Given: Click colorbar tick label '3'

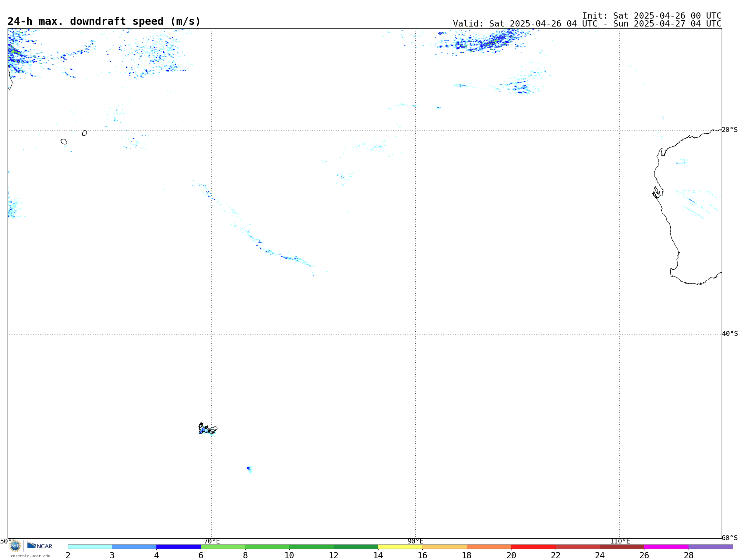Looking at the screenshot, I should tap(112, 555).
